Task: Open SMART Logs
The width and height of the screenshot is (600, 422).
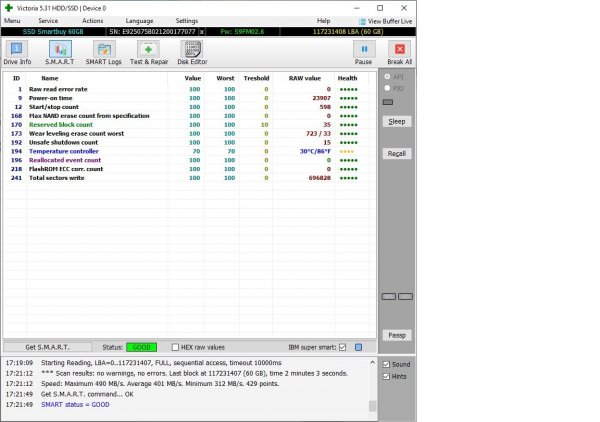Action: pyautogui.click(x=101, y=52)
